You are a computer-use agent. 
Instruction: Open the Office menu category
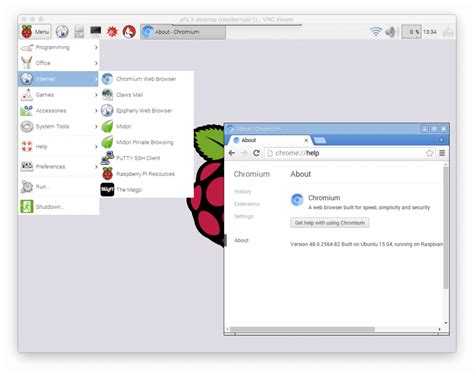coord(59,63)
